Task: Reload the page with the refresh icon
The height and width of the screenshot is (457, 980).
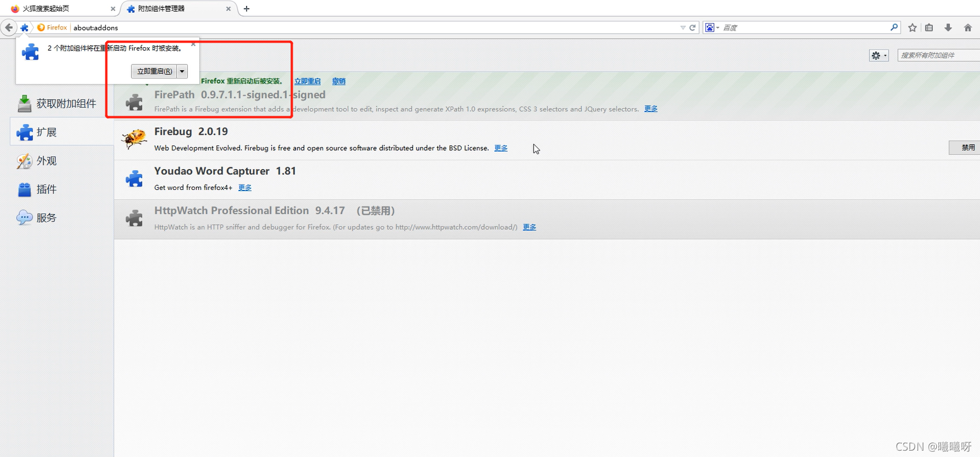Action: [x=693, y=28]
